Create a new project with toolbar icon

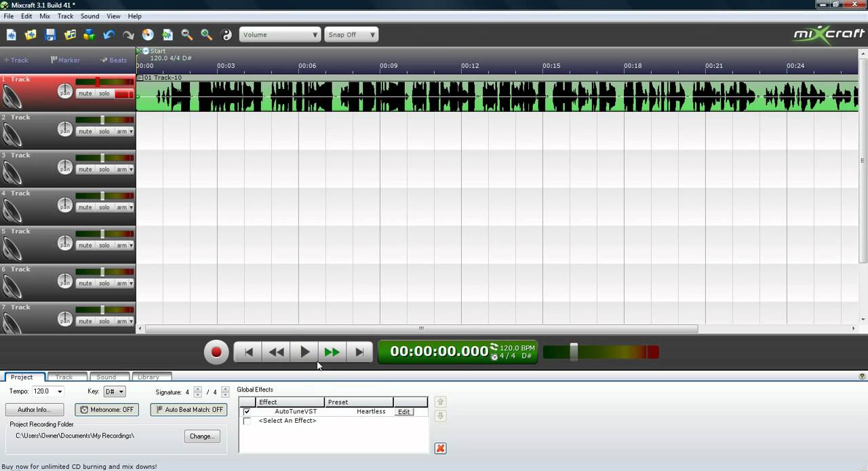(11, 35)
